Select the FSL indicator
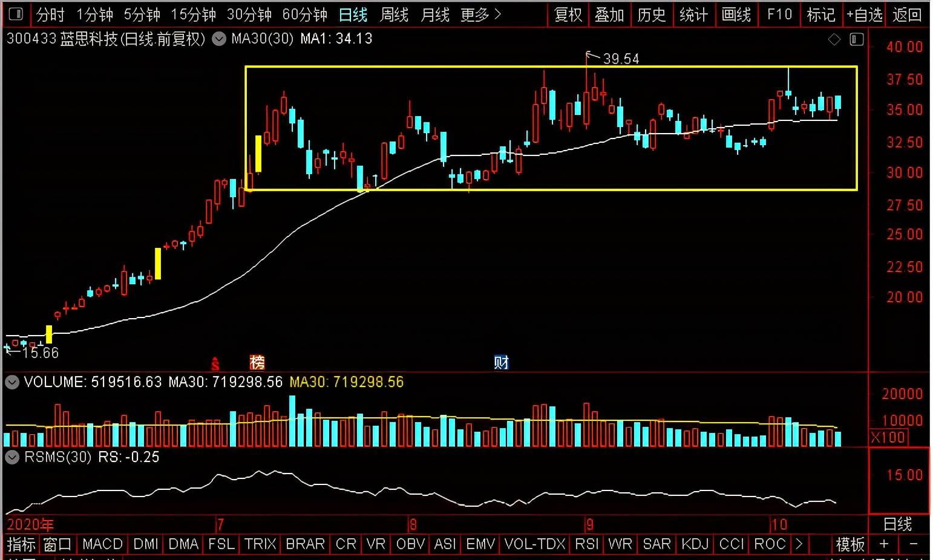The height and width of the screenshot is (560, 933). pyautogui.click(x=221, y=544)
